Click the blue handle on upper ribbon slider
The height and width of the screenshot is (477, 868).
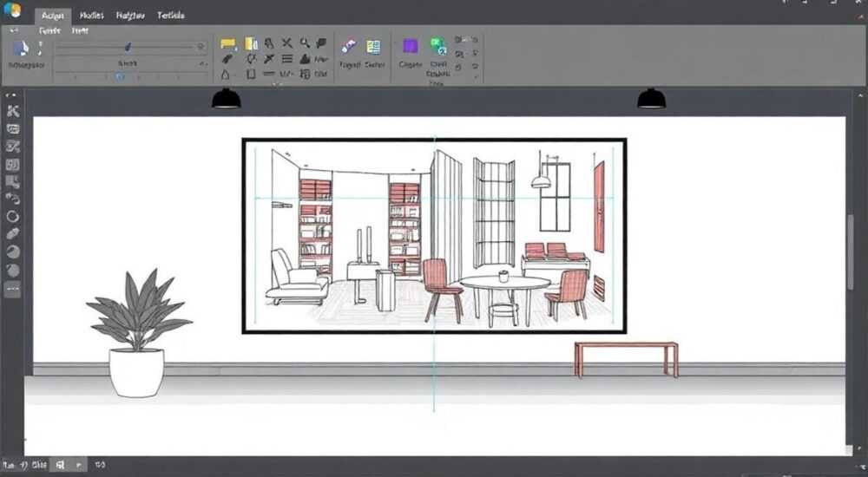pos(128,47)
